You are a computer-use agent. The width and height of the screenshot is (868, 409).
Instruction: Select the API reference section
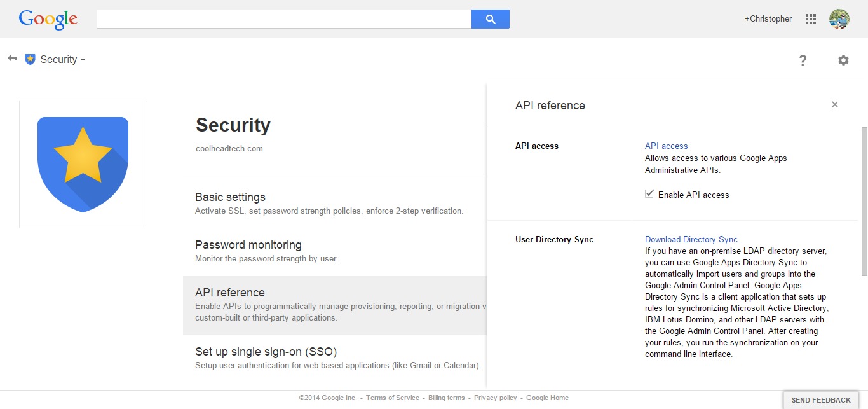coord(335,305)
